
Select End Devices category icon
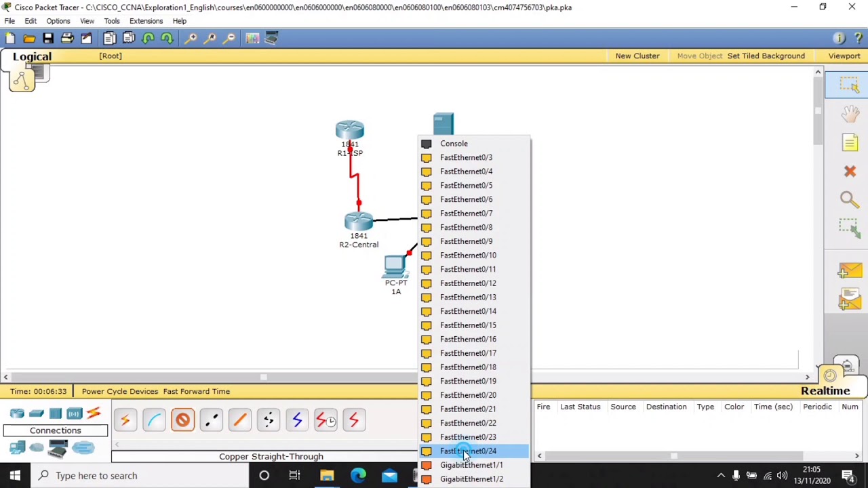17,447
